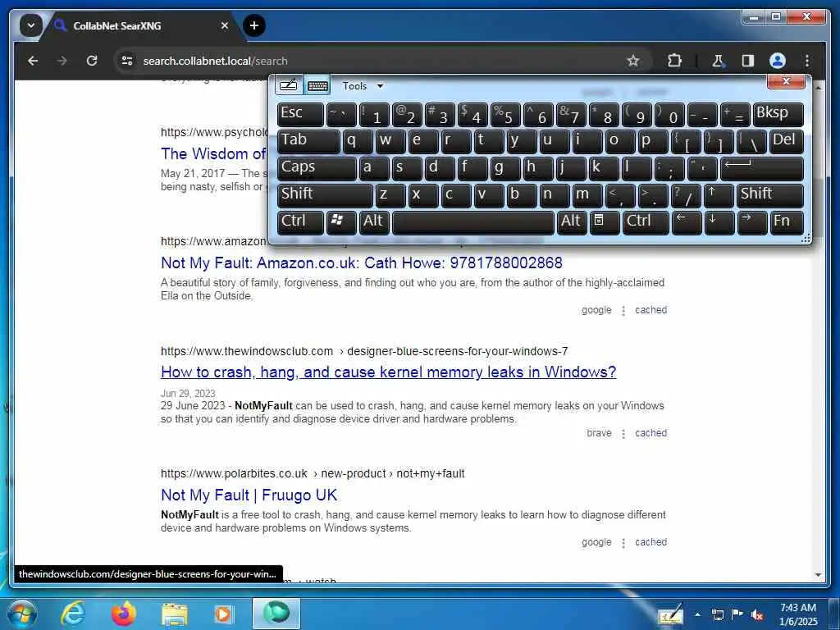Select the CollabNet SearXNG tab

[x=139, y=25]
